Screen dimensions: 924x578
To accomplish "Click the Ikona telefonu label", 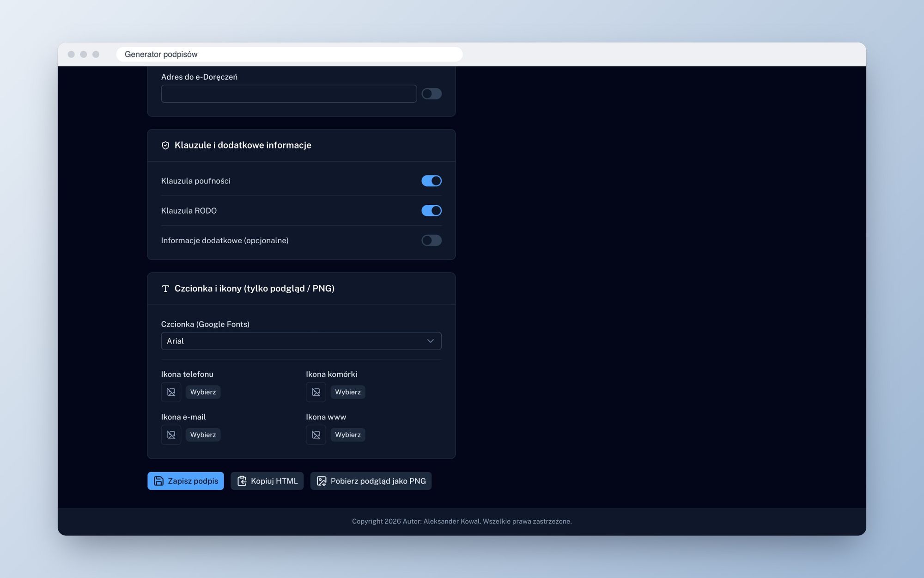I will [187, 374].
